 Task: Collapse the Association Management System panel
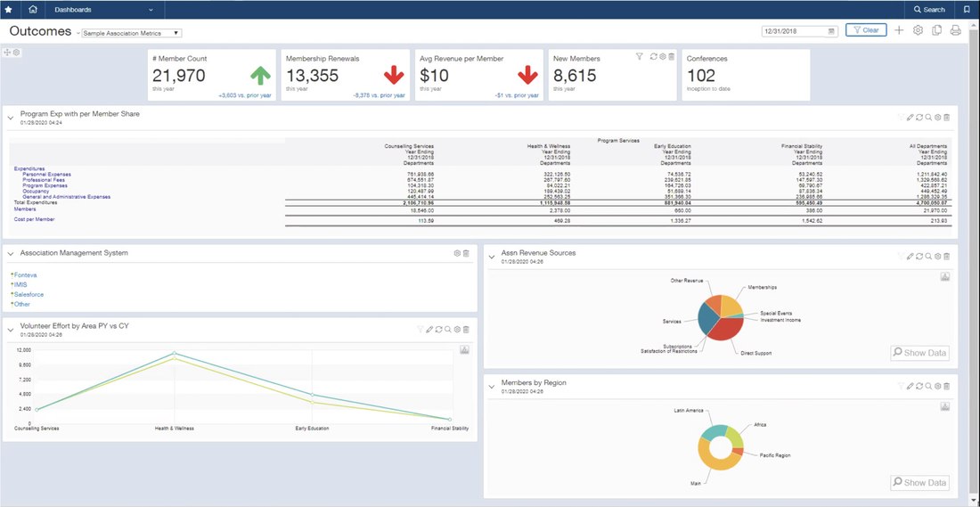(x=11, y=253)
